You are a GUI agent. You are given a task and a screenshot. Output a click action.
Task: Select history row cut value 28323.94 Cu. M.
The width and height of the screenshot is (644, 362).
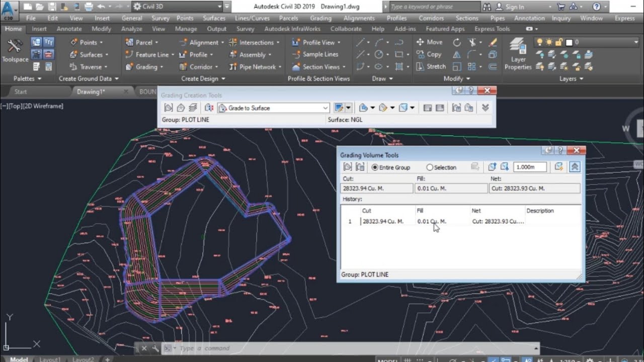[x=382, y=221]
